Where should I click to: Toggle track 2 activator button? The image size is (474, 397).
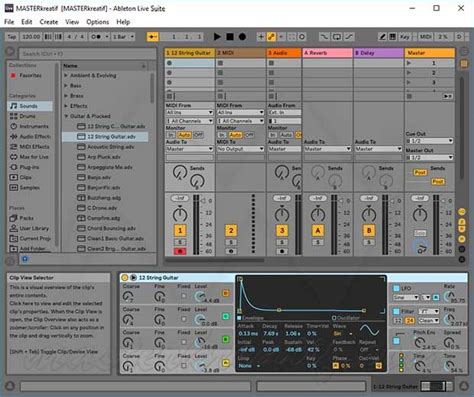point(231,230)
